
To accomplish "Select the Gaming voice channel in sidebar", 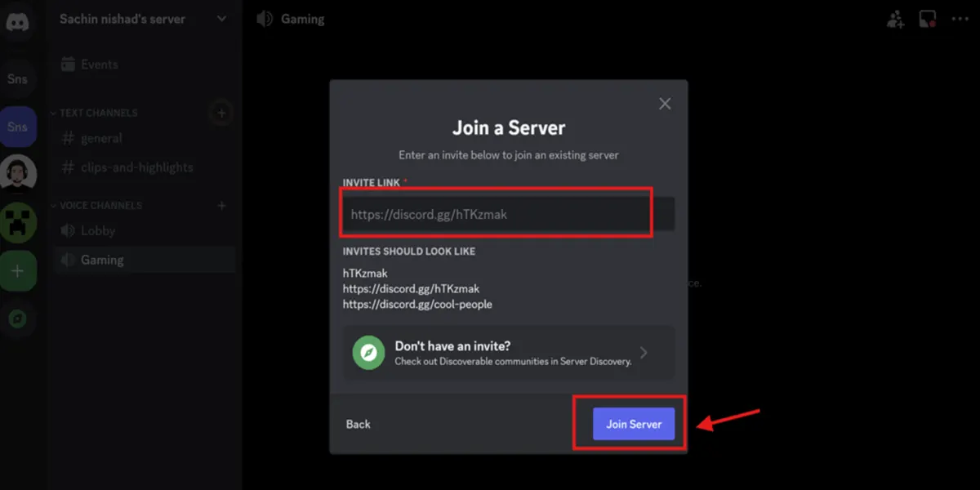I will [144, 260].
